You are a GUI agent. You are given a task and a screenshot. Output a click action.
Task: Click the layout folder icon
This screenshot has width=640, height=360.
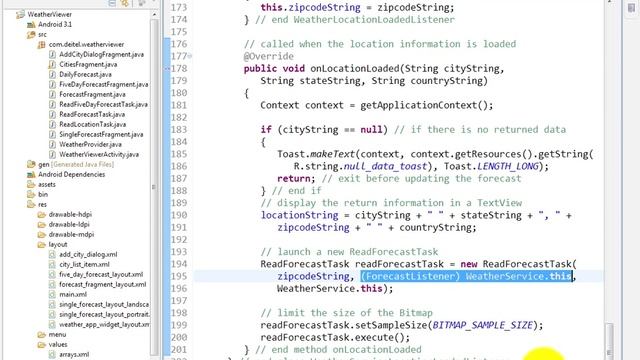42,244
